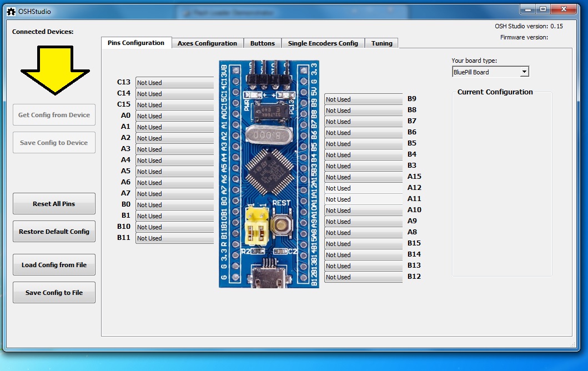Open the C13 pin function dropdown

pyautogui.click(x=174, y=83)
